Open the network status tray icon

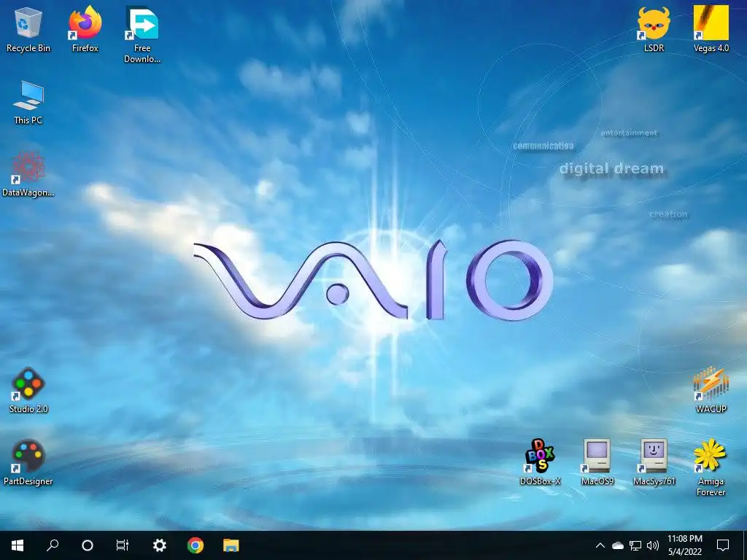[x=635, y=545]
